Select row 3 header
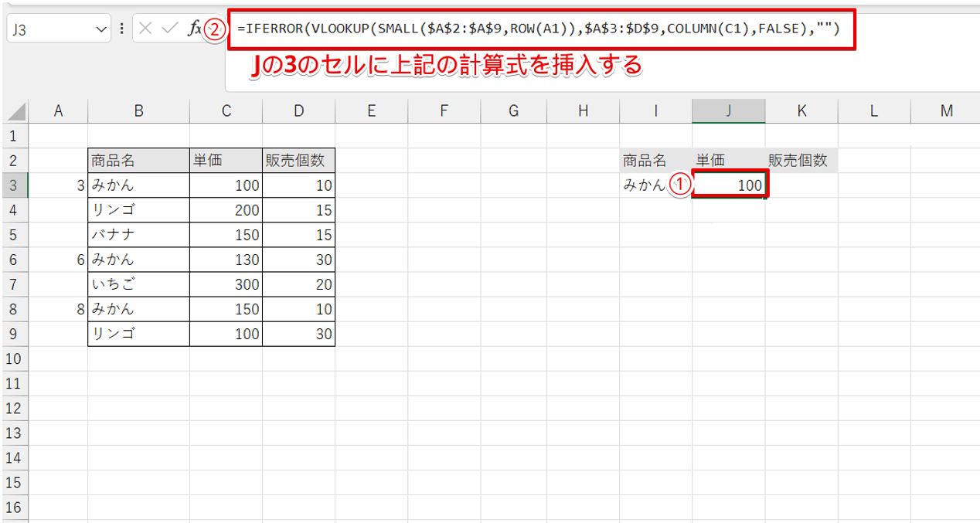Screen dimensions: 980x523 tap(15, 185)
